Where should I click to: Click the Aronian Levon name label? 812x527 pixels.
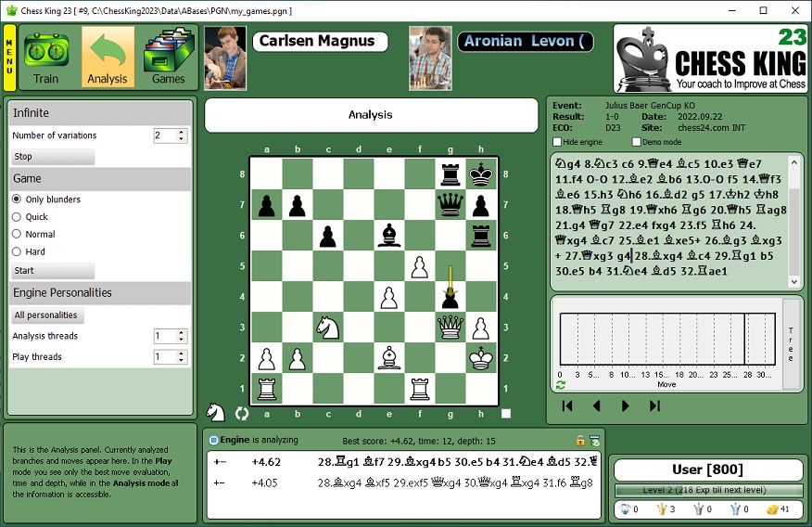(x=525, y=42)
